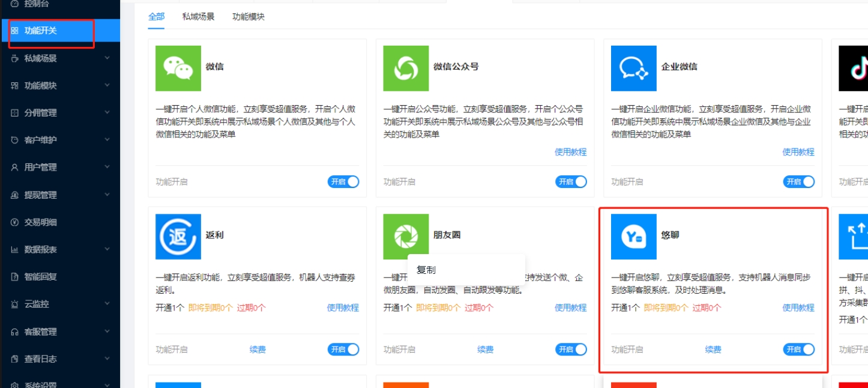The width and height of the screenshot is (868, 388).
Task: Click the 企业微信 blue icon
Action: (x=634, y=68)
